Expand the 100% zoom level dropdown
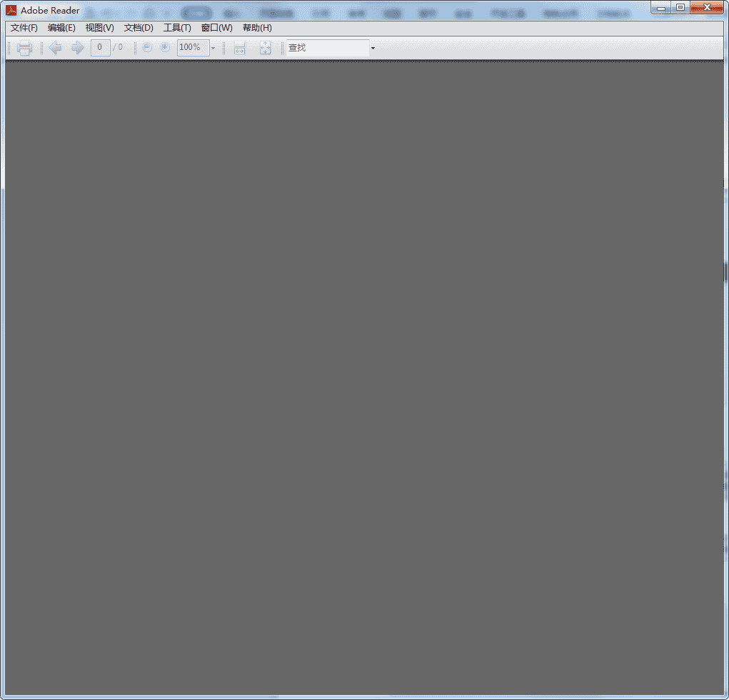 pyautogui.click(x=213, y=48)
